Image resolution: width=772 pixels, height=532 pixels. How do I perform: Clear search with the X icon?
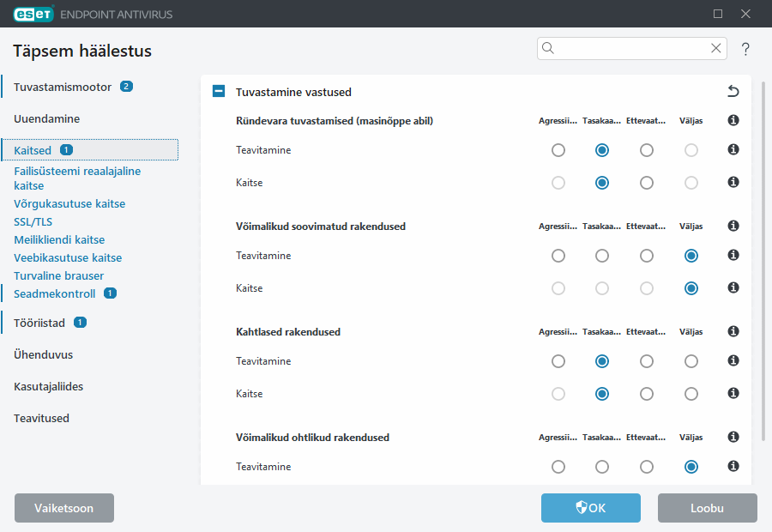tap(716, 49)
